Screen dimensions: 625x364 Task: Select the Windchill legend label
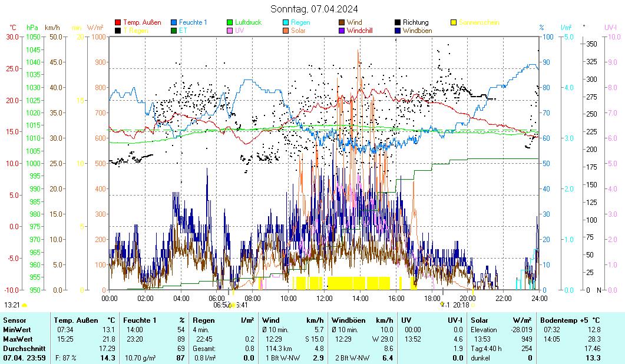pyautogui.click(x=360, y=31)
